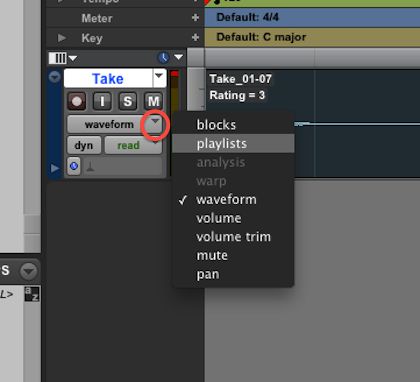This screenshot has width=420, height=382.
Task: Toggle input monitoring button I
Action: pyautogui.click(x=102, y=101)
